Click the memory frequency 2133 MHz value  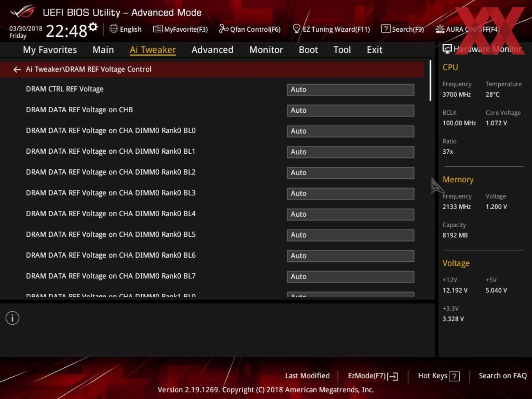click(457, 207)
